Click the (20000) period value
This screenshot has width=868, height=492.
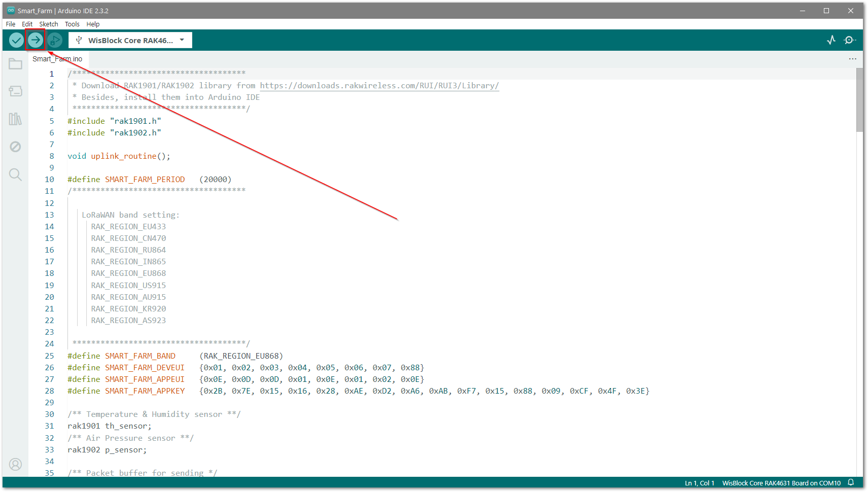point(215,180)
